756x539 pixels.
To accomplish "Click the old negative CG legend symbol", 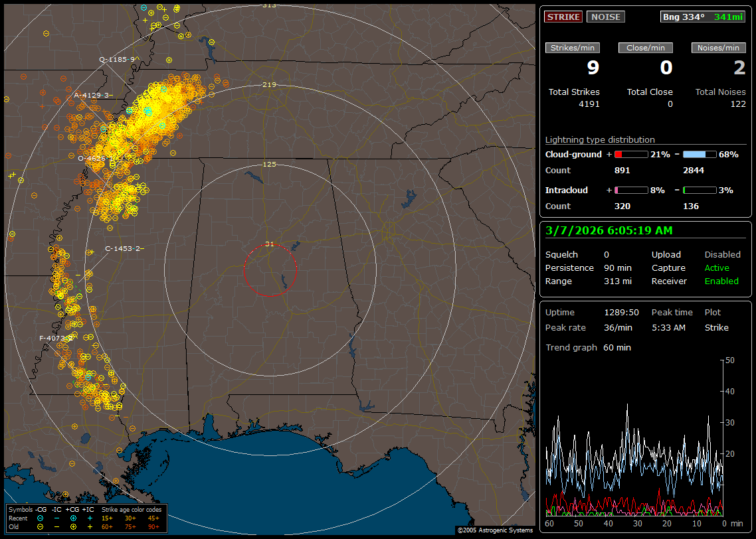I will click(x=41, y=526).
